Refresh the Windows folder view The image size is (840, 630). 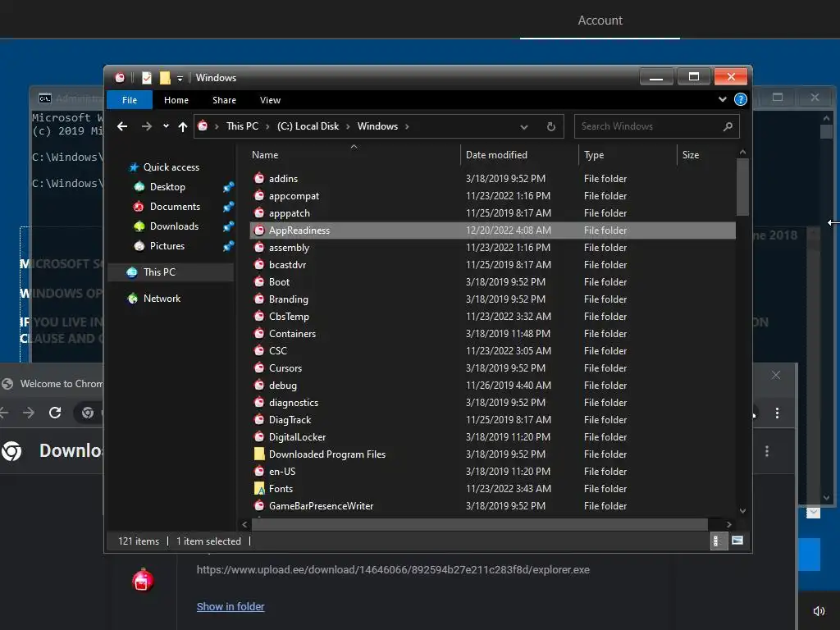coord(550,126)
